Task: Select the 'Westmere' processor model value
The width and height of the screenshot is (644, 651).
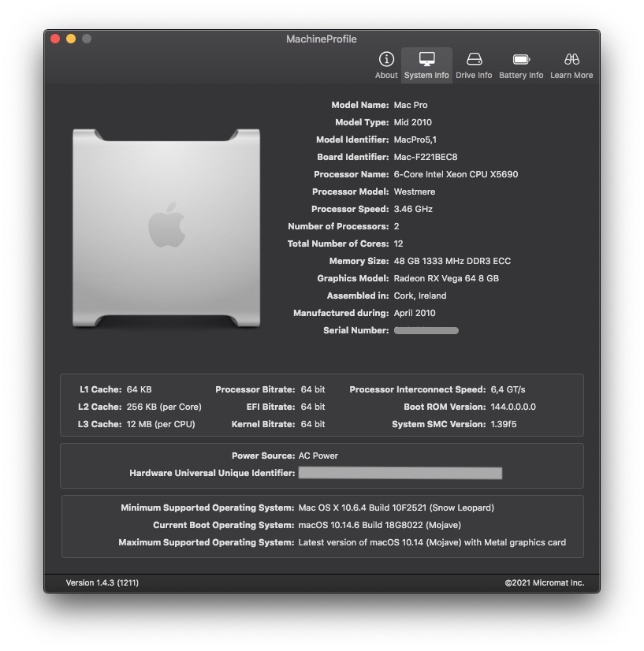Action: click(x=415, y=192)
